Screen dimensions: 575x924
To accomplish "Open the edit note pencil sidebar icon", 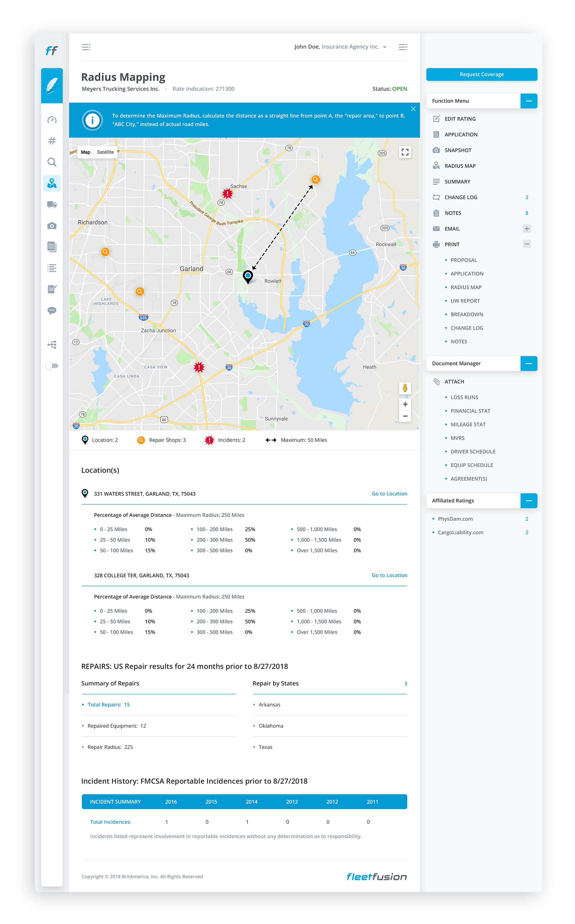I will pyautogui.click(x=52, y=289).
